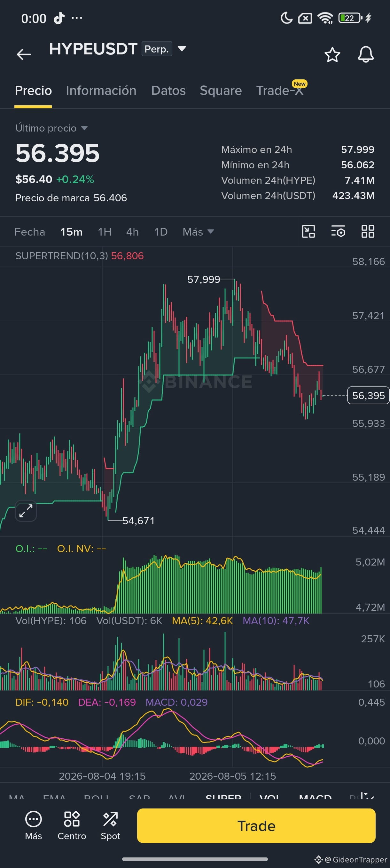Viewport: 390px width, 868px height.
Task: Switch to the Spot icon
Action: pyautogui.click(x=110, y=825)
